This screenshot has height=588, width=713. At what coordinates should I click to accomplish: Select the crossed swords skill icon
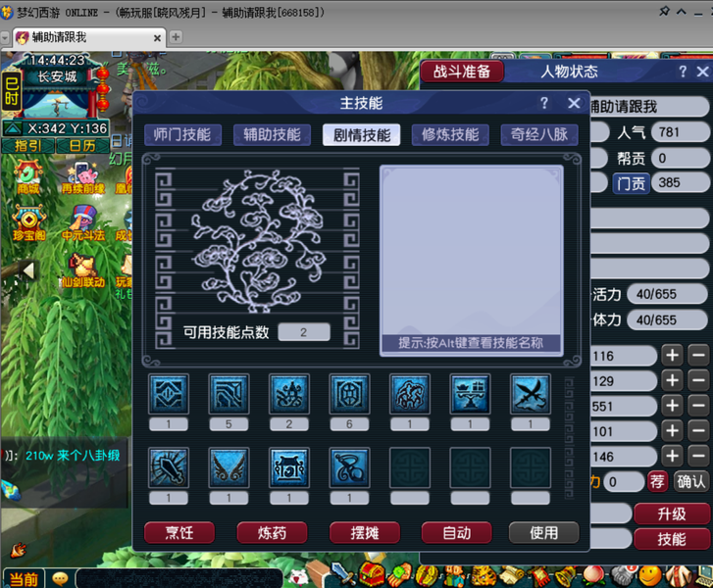pyautogui.click(x=531, y=394)
